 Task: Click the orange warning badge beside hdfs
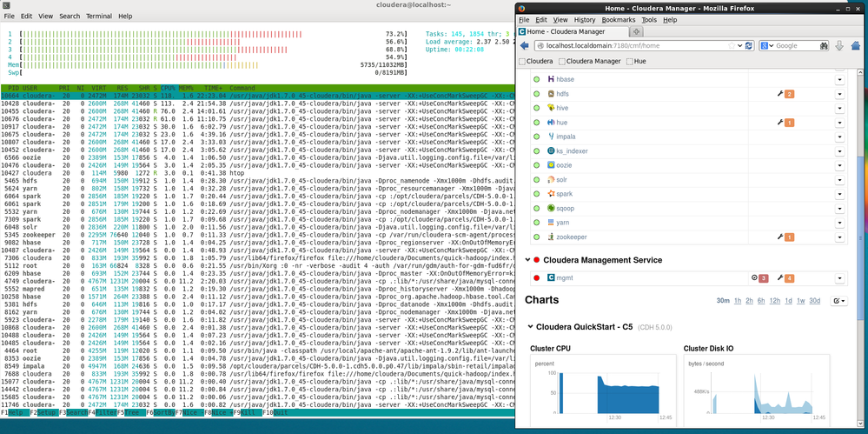789,94
